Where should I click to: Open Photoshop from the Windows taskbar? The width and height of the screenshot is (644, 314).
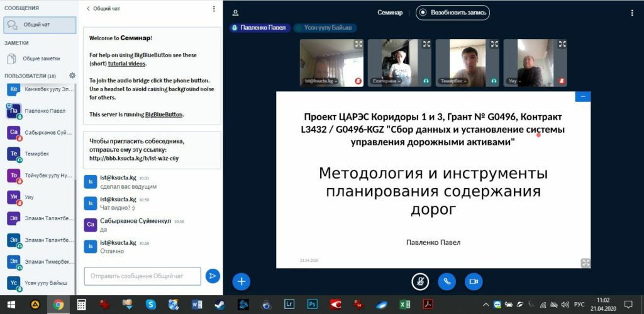tap(312, 305)
